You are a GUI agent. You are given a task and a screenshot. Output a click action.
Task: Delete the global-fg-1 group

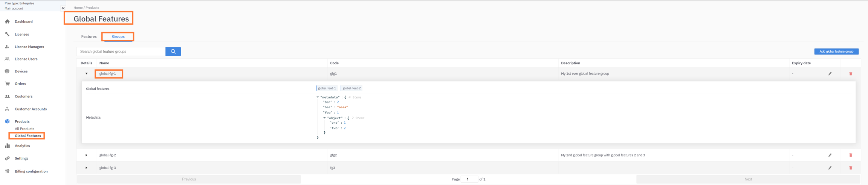pos(850,74)
